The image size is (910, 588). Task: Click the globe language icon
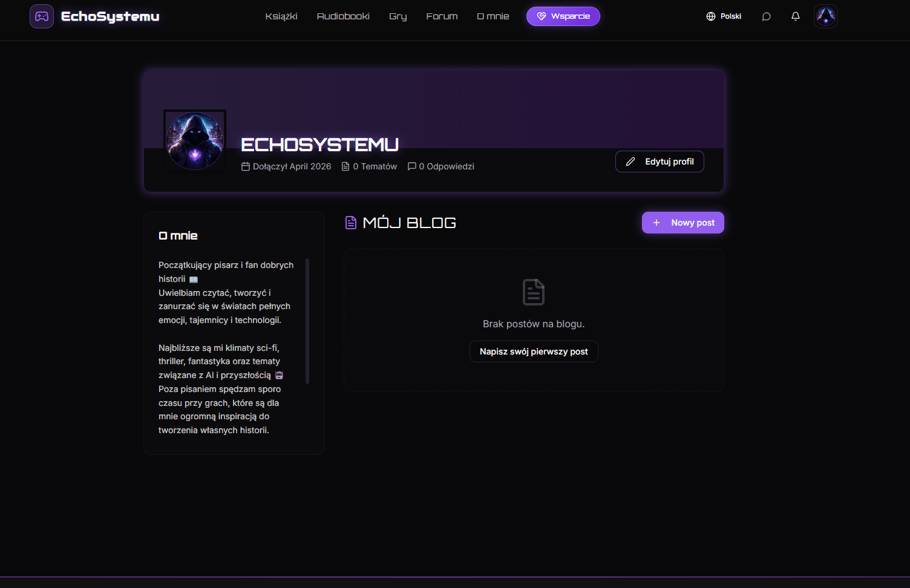711,16
